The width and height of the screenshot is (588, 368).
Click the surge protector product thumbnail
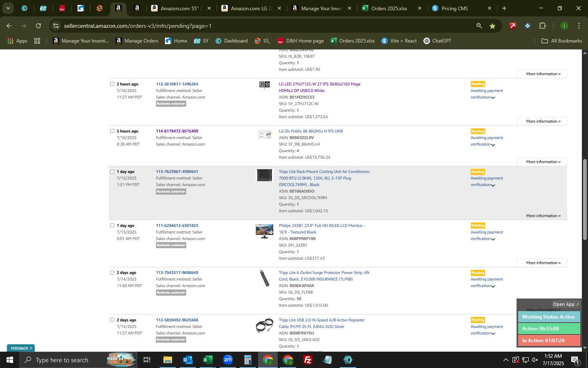click(264, 278)
